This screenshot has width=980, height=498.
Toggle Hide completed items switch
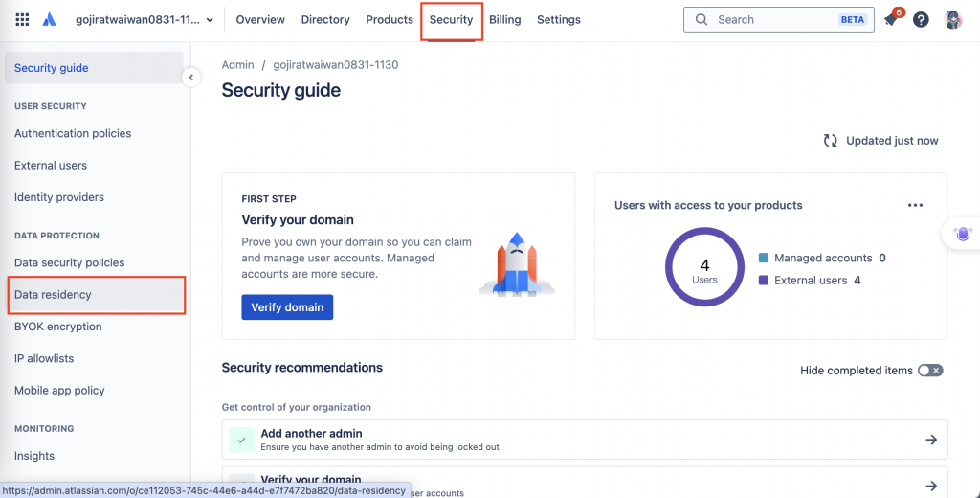click(x=929, y=371)
